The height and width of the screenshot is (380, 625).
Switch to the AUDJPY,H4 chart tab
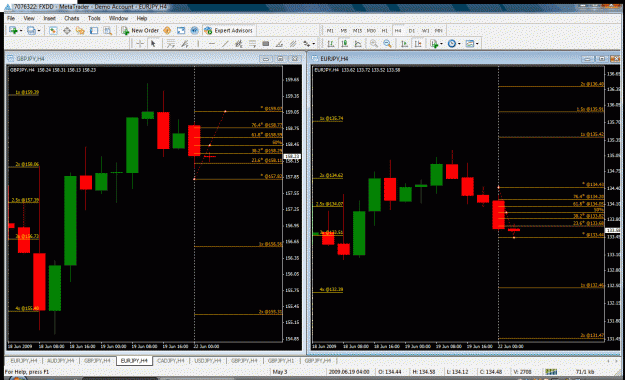pyautogui.click(x=61, y=360)
